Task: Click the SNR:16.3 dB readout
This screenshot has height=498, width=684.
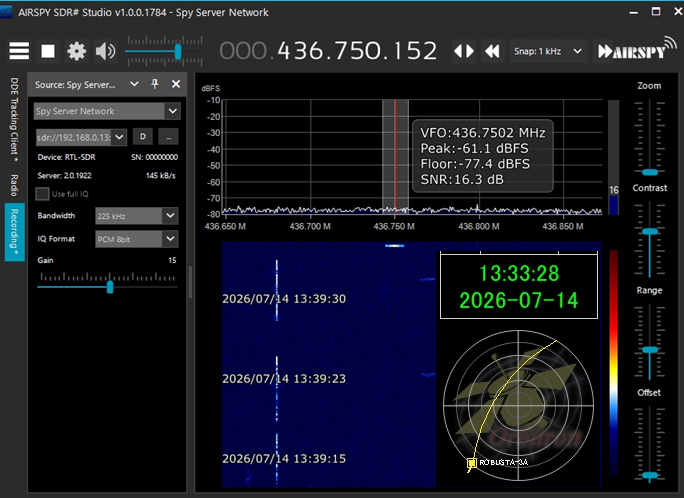Action: (x=462, y=179)
